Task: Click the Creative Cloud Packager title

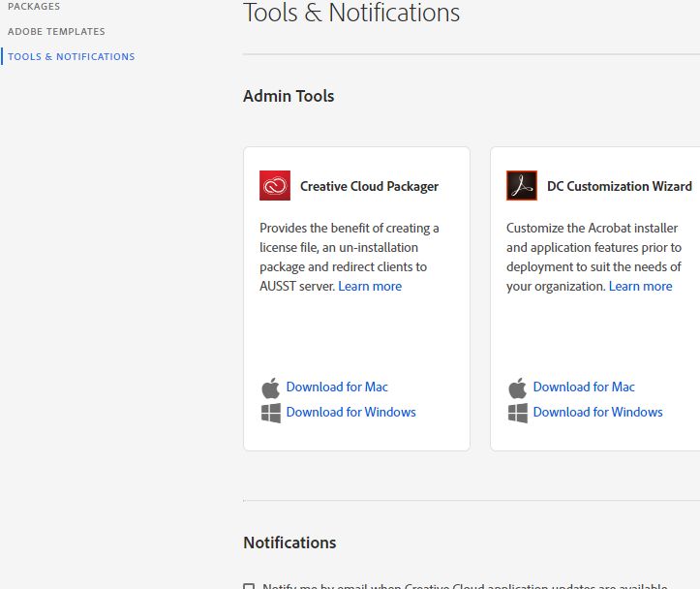Action: (x=369, y=186)
